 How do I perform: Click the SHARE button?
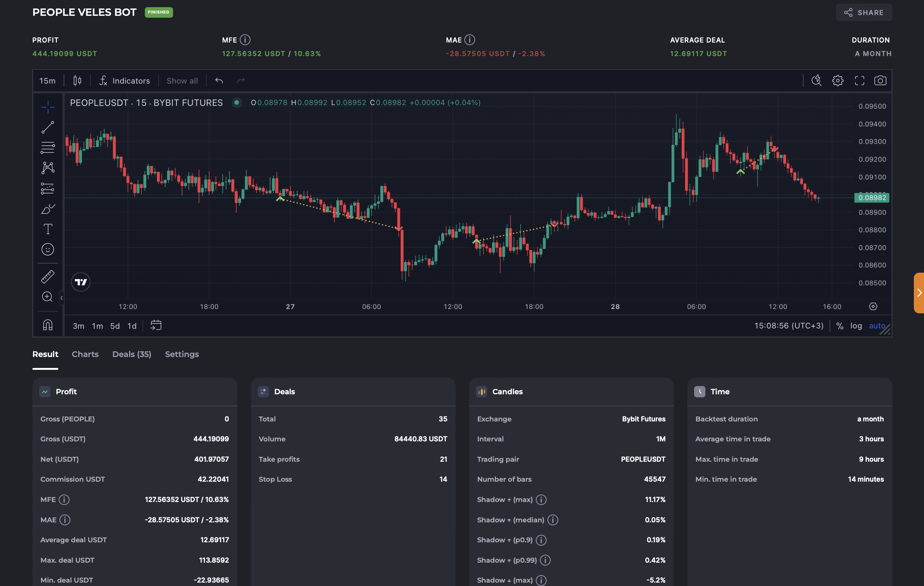click(864, 12)
